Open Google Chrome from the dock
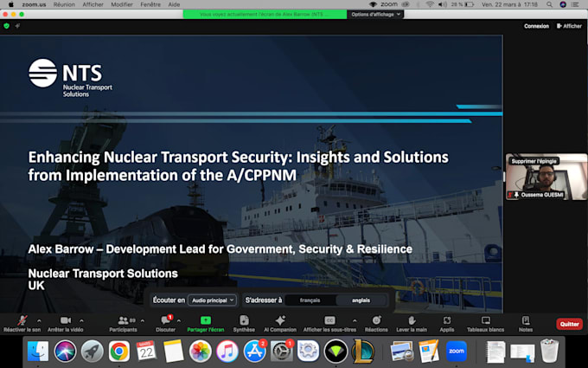This screenshot has width=588, height=368. [119, 352]
